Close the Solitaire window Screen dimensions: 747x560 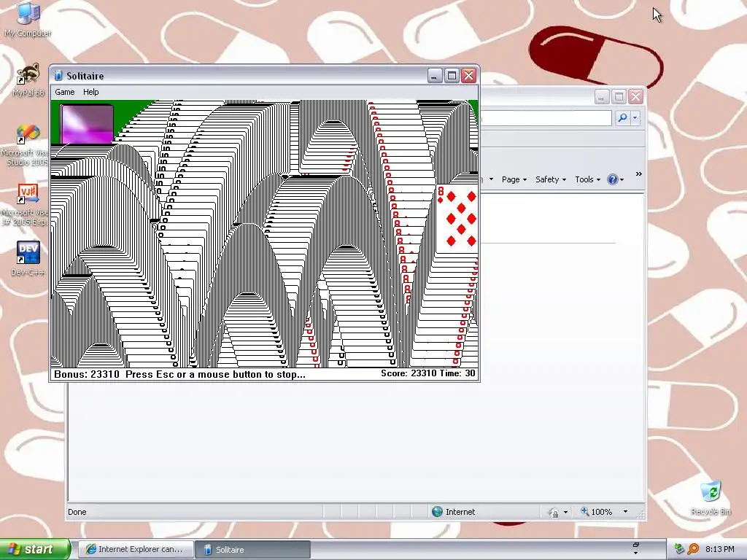(469, 75)
